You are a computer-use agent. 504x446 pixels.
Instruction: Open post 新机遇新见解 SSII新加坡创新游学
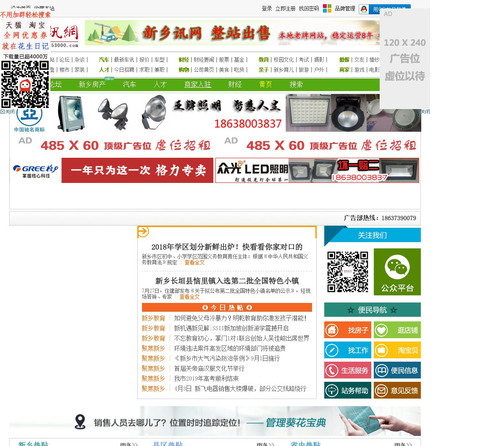231,328
